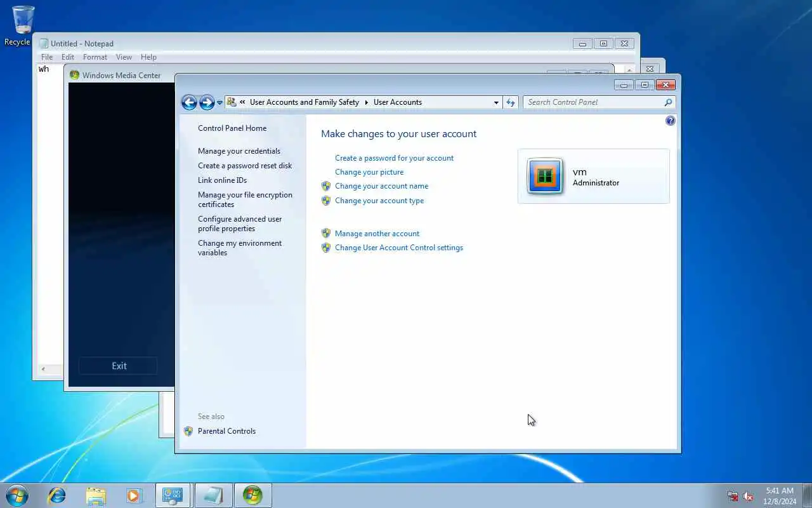The width and height of the screenshot is (812, 508).
Task: Expand the address bar history dropdown
Action: coord(496,102)
